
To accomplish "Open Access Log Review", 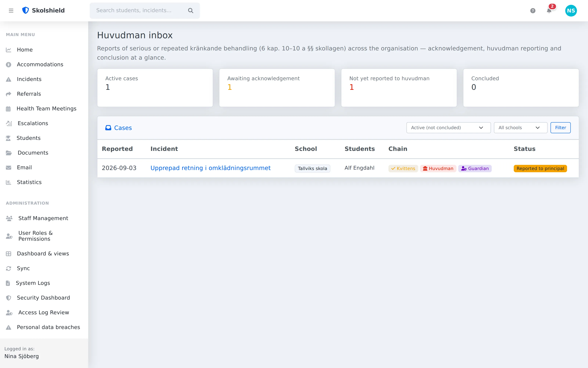I will click(x=44, y=312).
